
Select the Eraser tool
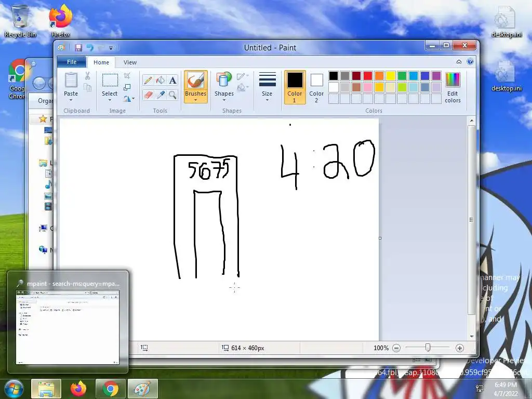148,95
